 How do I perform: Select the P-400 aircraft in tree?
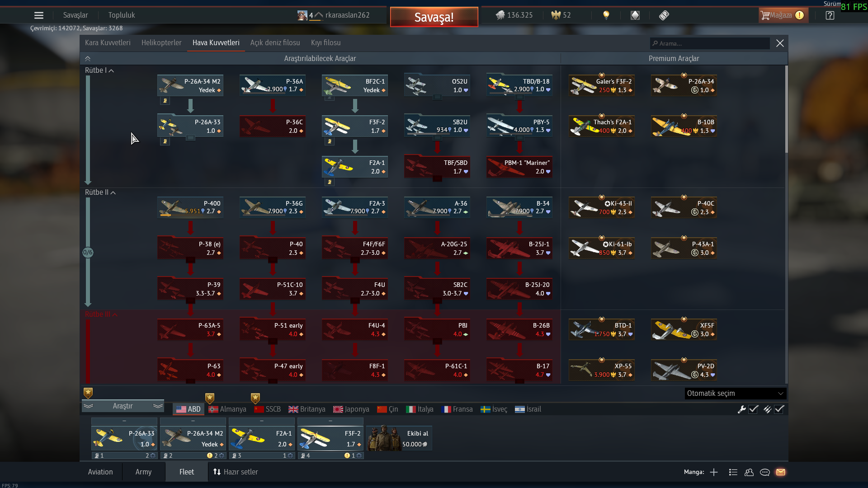tap(190, 207)
